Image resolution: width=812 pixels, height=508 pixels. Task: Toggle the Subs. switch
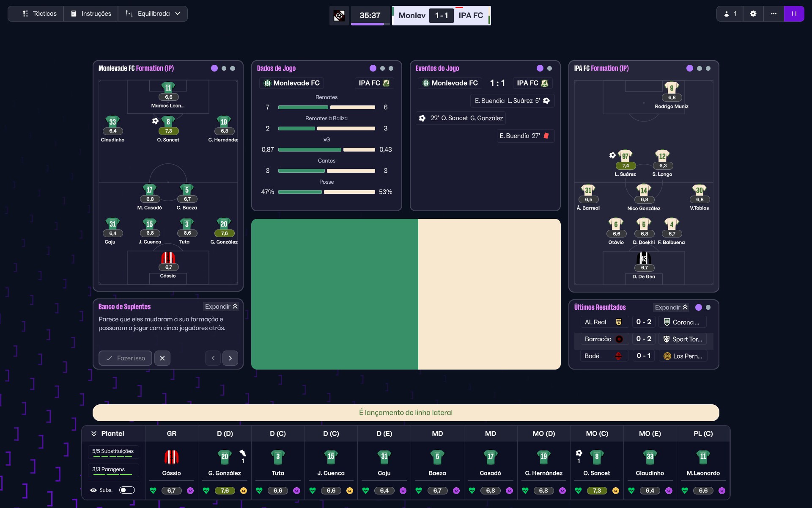coord(127,490)
